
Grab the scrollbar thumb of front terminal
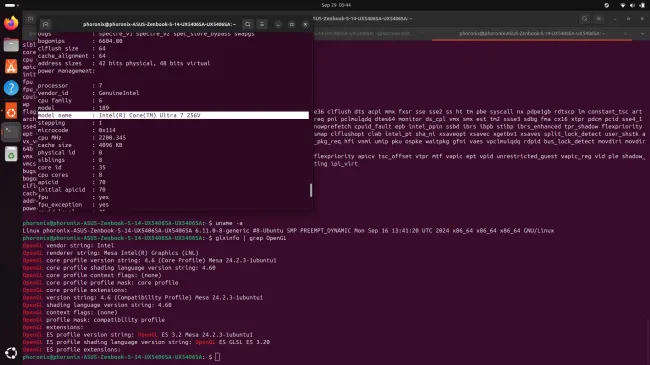pos(311,190)
